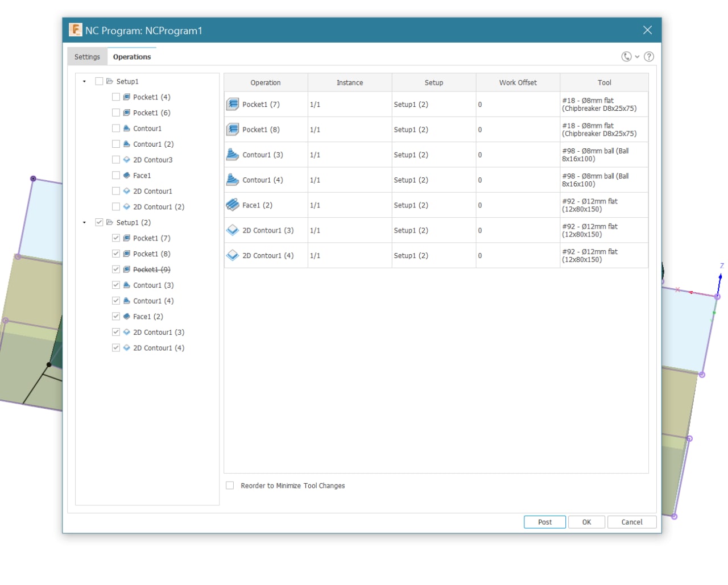Screen dimensions: 728x585
Task: Click the Operation column header
Action: click(x=266, y=82)
